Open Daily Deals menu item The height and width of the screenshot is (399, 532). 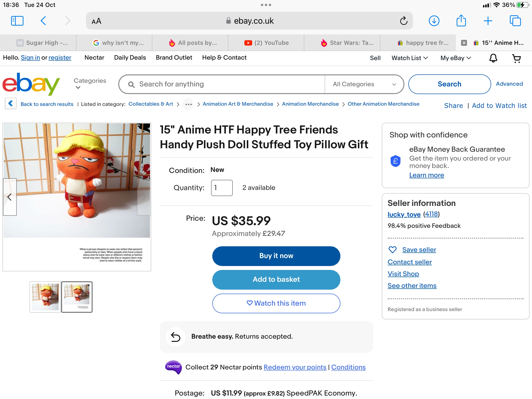130,58
